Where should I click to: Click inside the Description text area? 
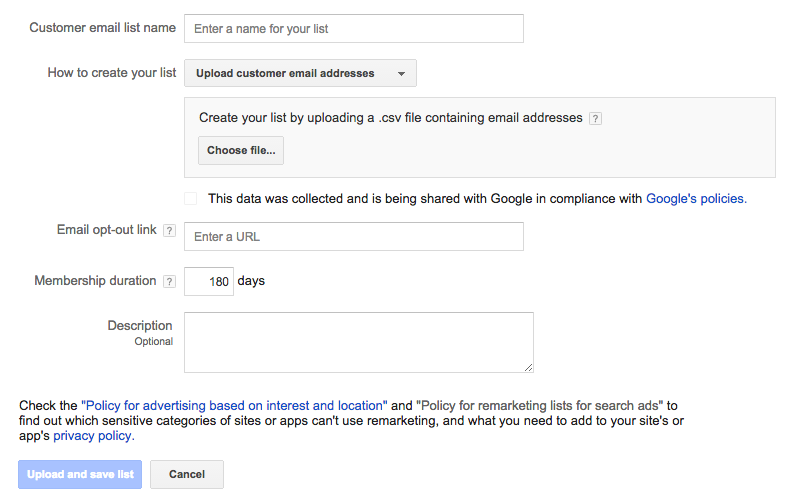tap(358, 342)
